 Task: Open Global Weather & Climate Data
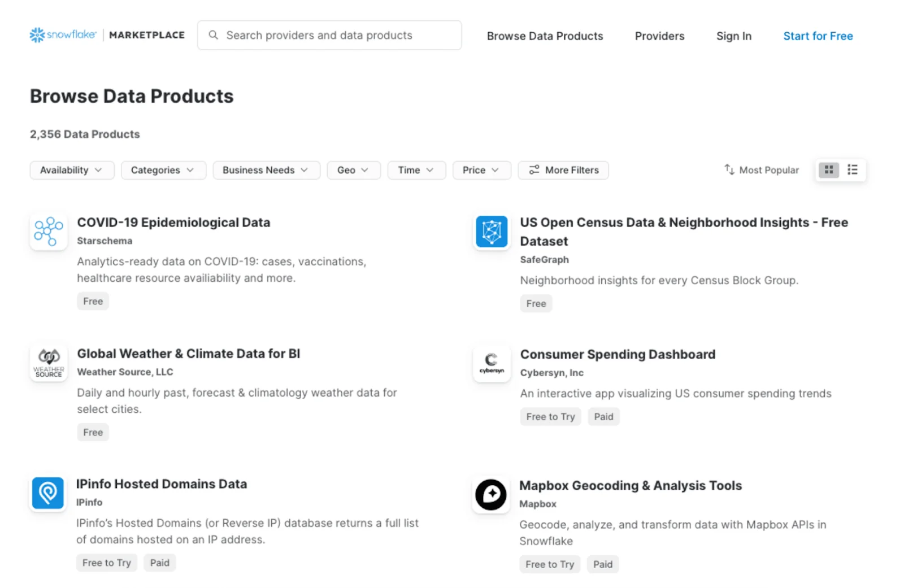point(188,353)
